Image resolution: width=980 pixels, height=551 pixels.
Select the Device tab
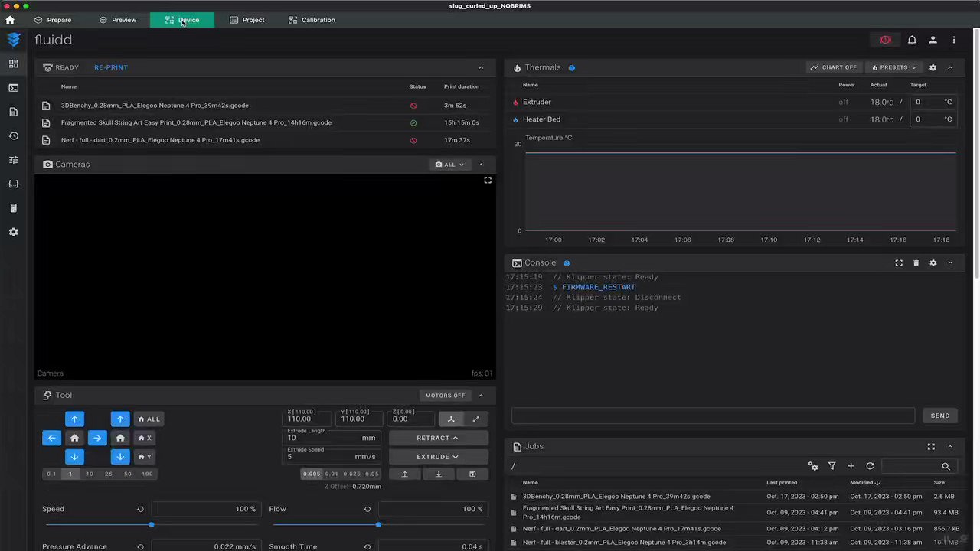click(x=182, y=20)
